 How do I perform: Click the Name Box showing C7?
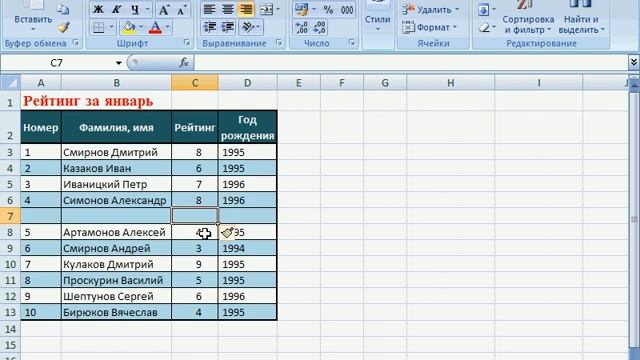57,63
